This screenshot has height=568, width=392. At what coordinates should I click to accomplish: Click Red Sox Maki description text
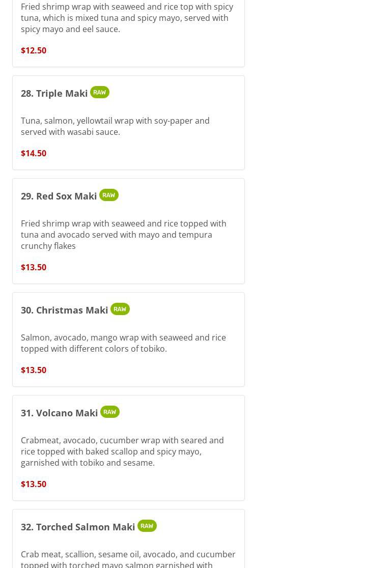123,235
